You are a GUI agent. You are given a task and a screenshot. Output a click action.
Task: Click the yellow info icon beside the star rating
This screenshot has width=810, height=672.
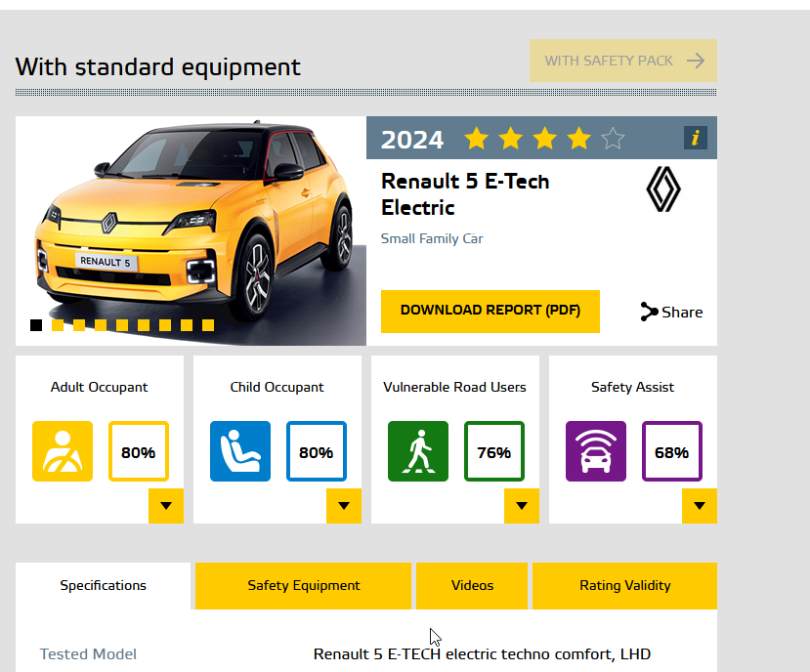(696, 138)
